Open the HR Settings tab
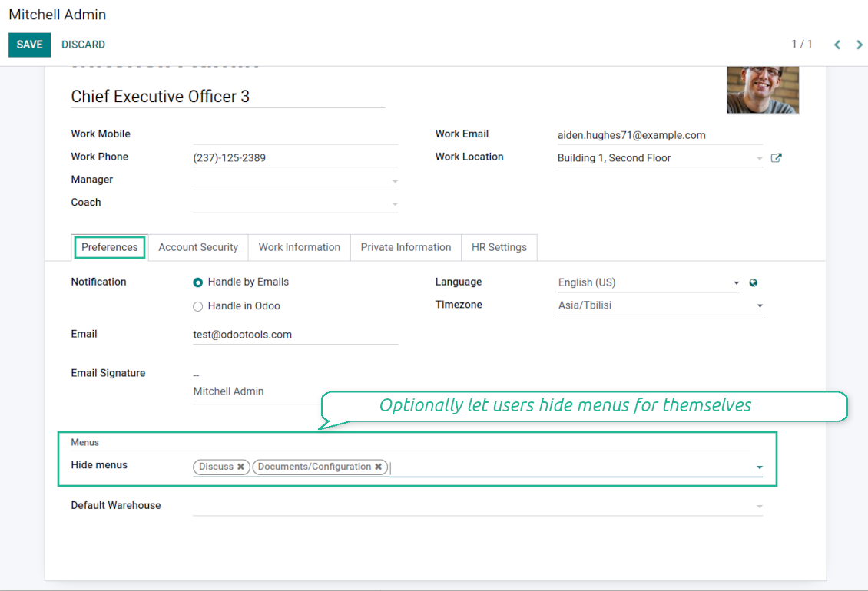This screenshot has height=591, width=868. (x=499, y=247)
